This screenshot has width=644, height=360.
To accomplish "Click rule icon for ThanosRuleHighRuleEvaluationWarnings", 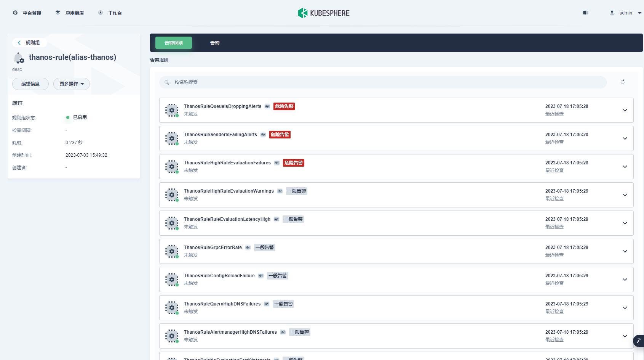I will click(172, 195).
